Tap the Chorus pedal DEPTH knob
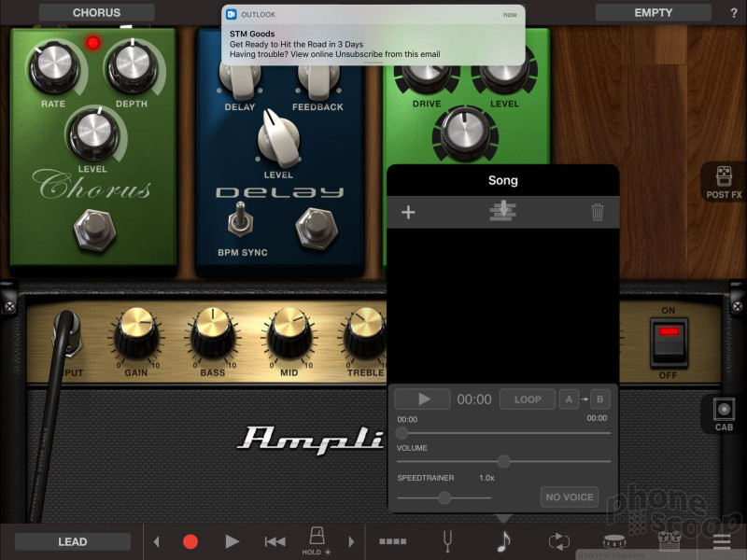Screen dimensions: 747x560 [x=133, y=65]
